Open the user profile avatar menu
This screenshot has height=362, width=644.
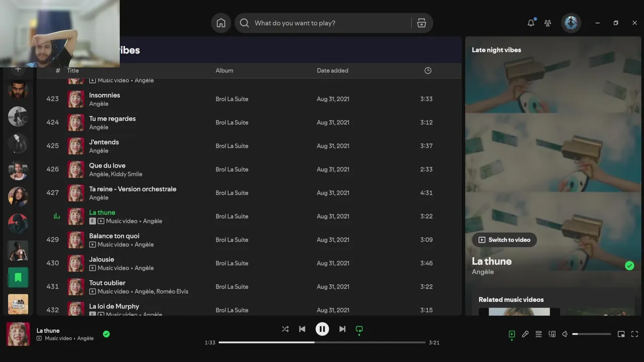pyautogui.click(x=571, y=23)
